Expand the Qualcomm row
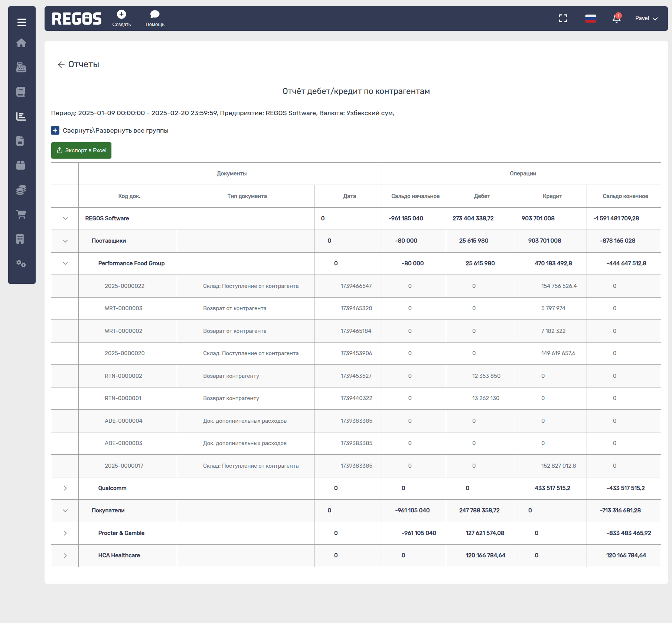672x623 pixels. click(65, 488)
